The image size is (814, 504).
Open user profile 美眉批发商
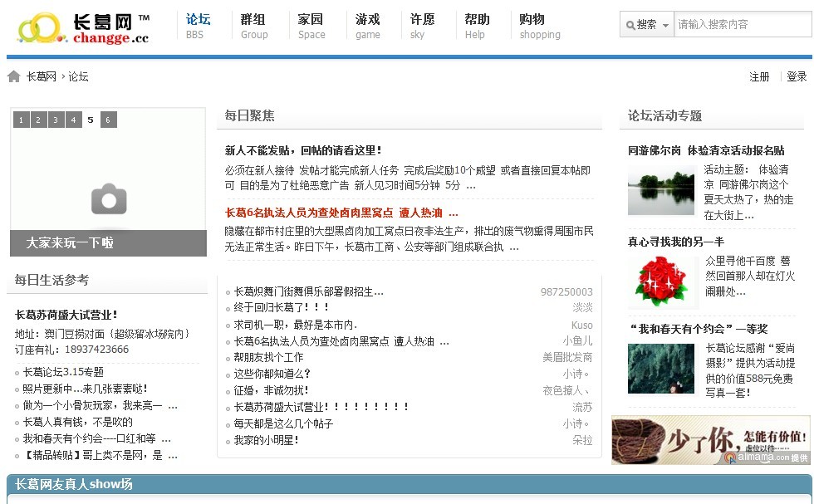tap(567, 357)
